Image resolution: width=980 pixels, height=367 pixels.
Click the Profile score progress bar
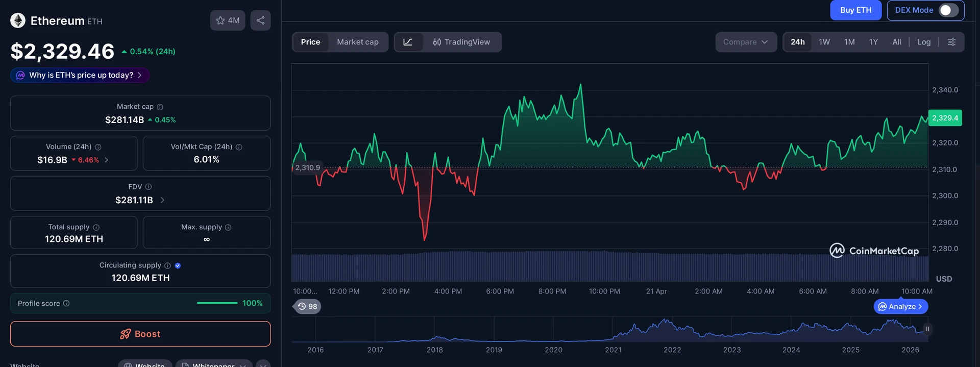pyautogui.click(x=217, y=303)
